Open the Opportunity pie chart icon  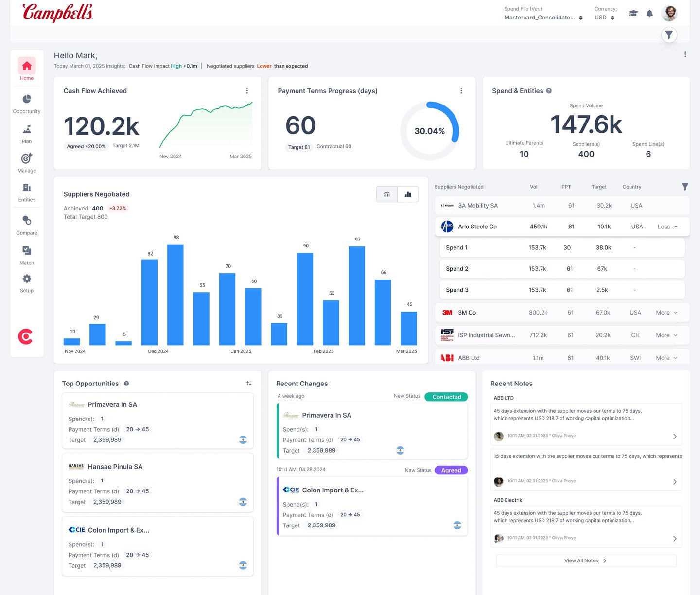27,99
